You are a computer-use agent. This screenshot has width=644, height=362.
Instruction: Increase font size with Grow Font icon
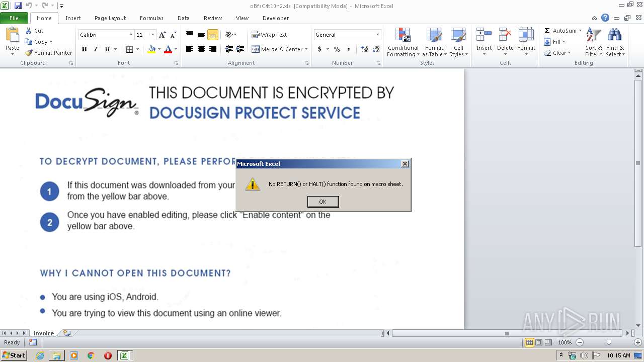[x=162, y=35]
